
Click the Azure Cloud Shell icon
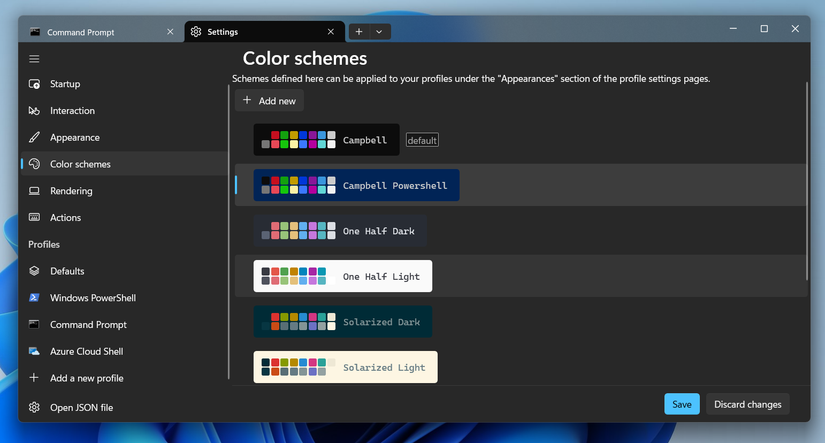34,351
